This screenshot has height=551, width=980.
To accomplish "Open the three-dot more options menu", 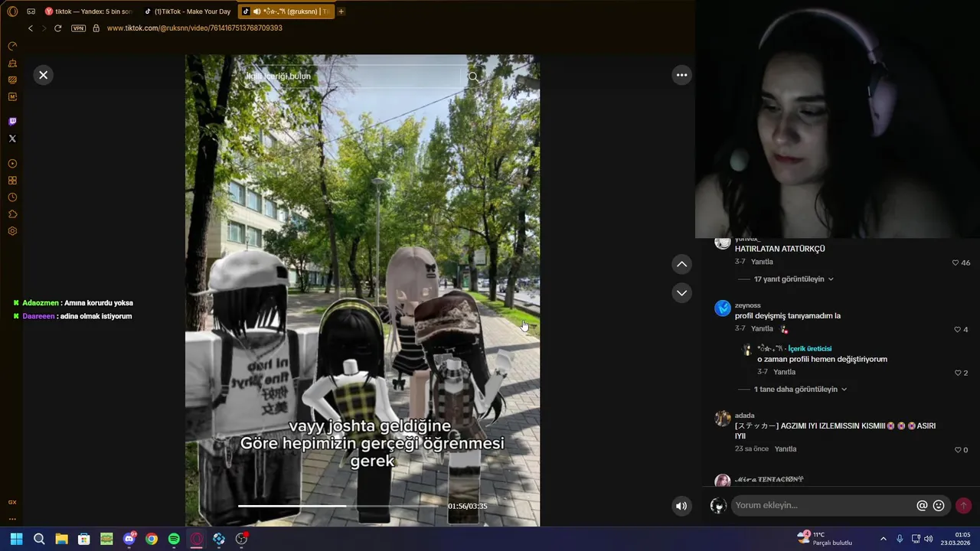I will (x=681, y=75).
